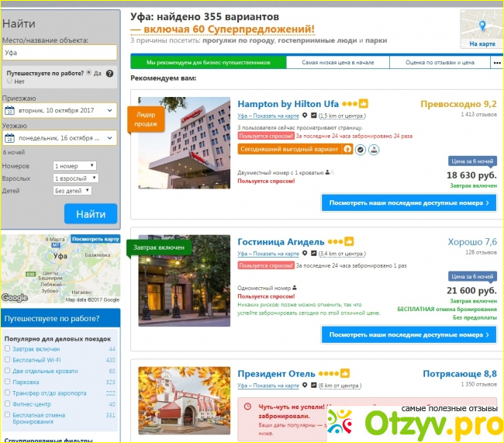The width and height of the screenshot is (504, 443).
Task: Click the 'Потрясающе 8,8' review score
Action: point(460,373)
